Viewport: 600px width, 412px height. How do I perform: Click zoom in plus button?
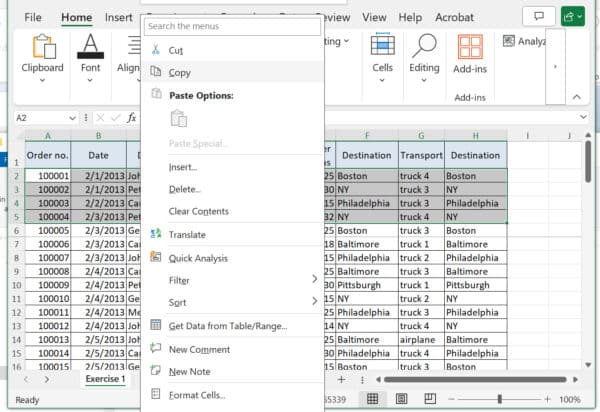pos(547,399)
